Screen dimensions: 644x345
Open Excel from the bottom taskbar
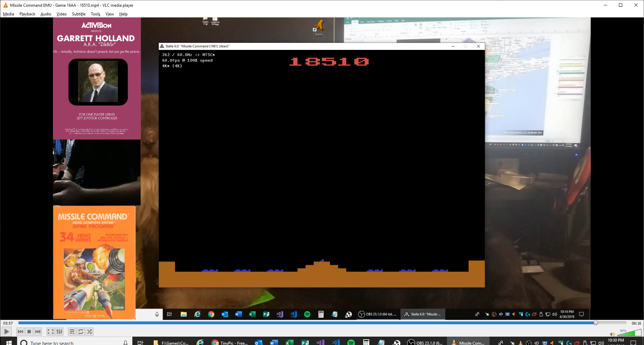[289, 343]
